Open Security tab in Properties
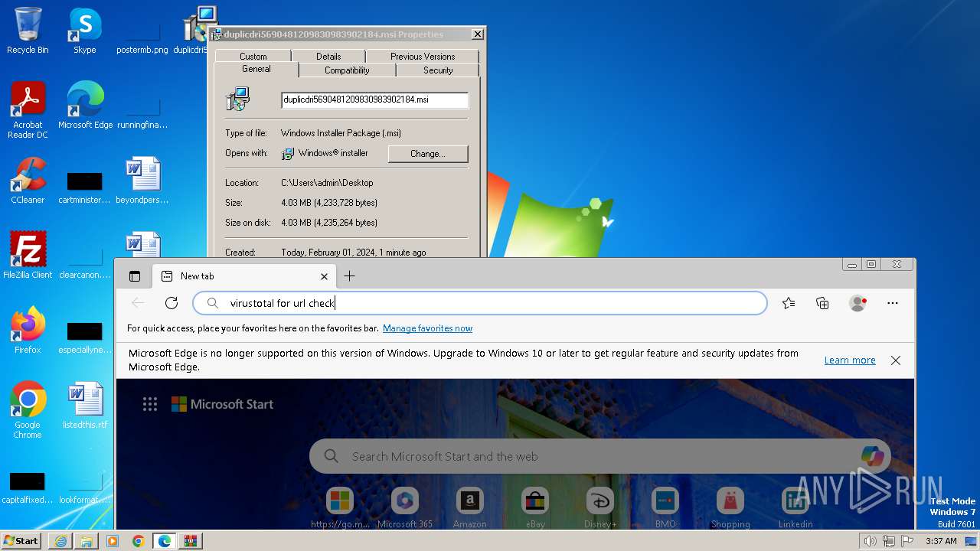The width and height of the screenshot is (980, 551). pos(438,70)
